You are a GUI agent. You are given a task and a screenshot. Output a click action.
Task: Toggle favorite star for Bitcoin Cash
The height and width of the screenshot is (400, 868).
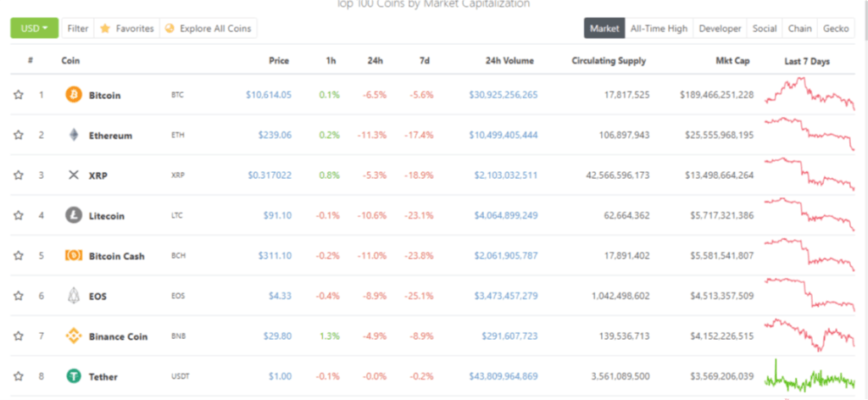(19, 256)
